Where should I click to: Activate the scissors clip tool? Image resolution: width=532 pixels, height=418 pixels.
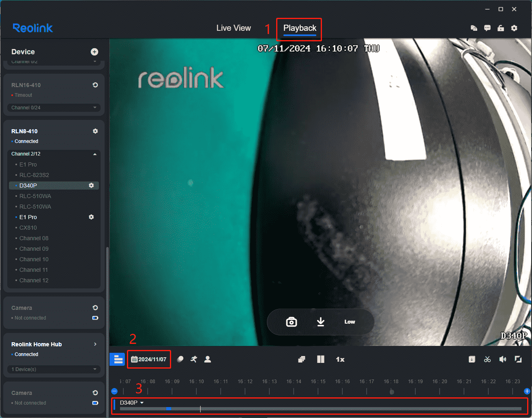point(487,359)
